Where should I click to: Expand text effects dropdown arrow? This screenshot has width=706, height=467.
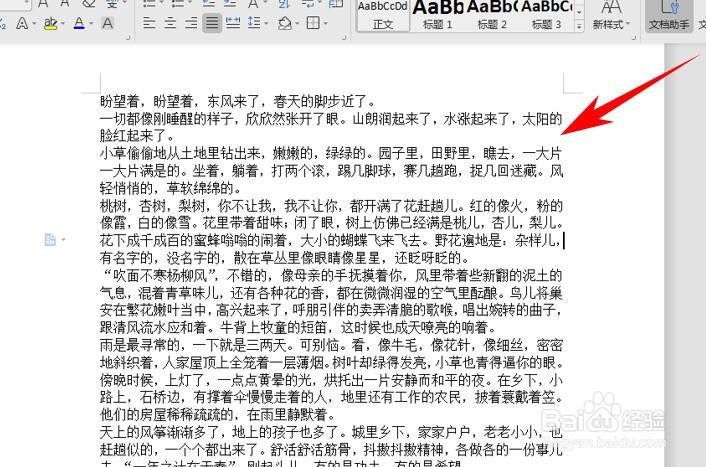click(x=34, y=24)
